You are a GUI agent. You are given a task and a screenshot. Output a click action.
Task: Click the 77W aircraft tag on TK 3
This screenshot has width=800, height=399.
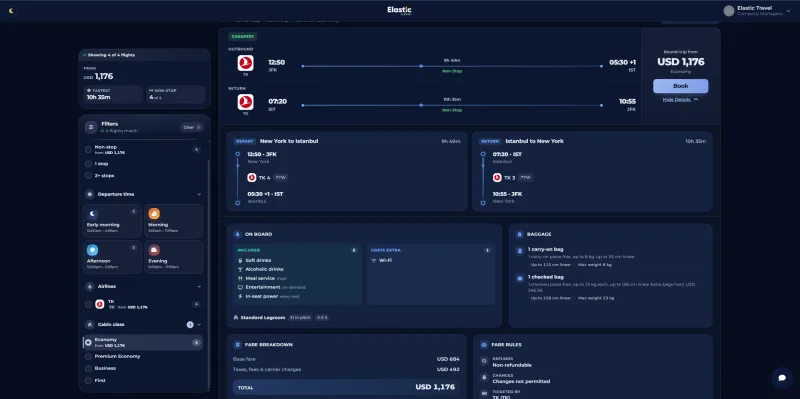click(x=526, y=178)
